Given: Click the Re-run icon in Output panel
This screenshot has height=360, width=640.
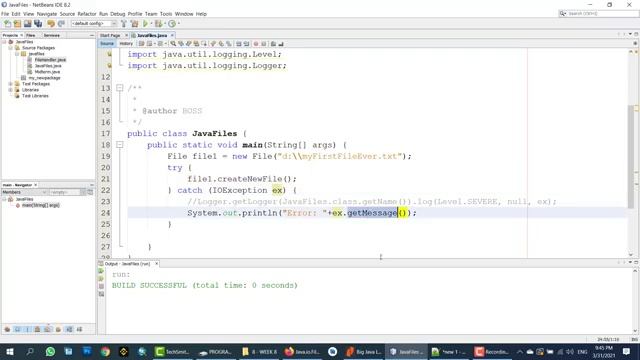Looking at the screenshot, I should click(x=101, y=271).
